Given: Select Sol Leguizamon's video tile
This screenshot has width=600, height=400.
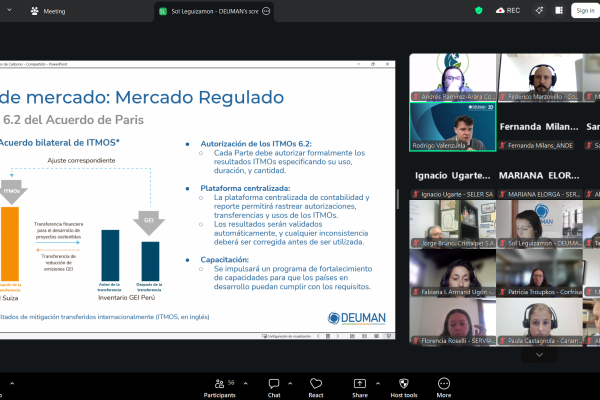Looking at the screenshot, I should (540, 224).
